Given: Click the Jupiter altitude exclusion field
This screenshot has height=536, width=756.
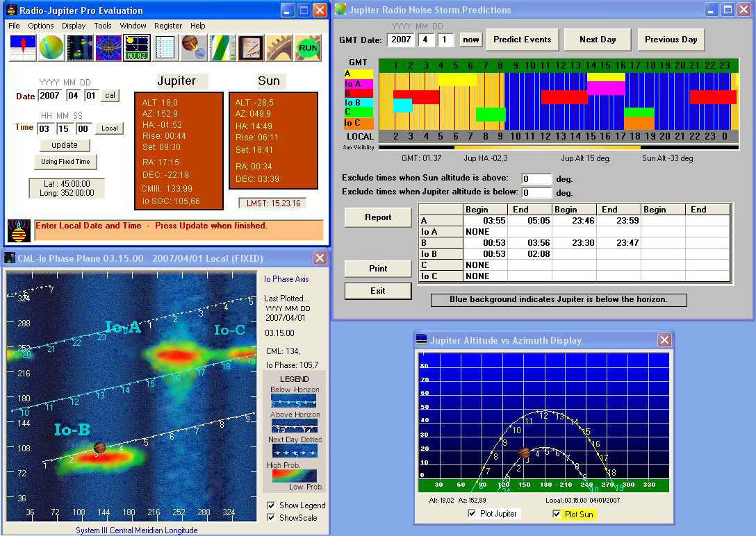Looking at the screenshot, I should [536, 192].
